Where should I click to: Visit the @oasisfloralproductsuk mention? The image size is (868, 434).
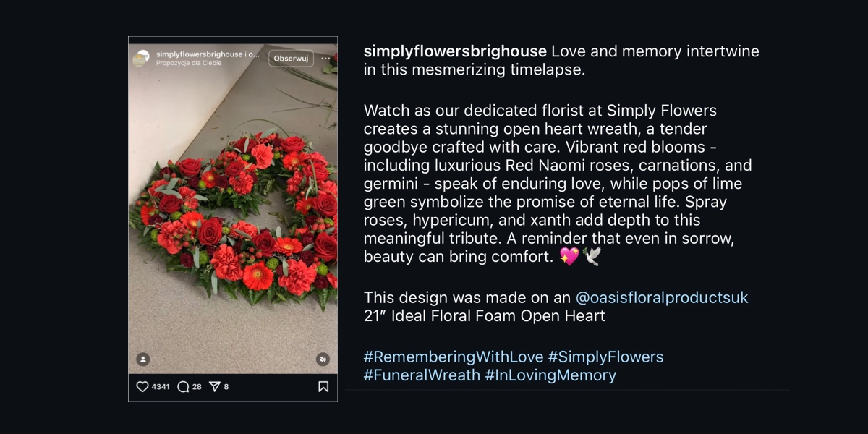point(661,297)
